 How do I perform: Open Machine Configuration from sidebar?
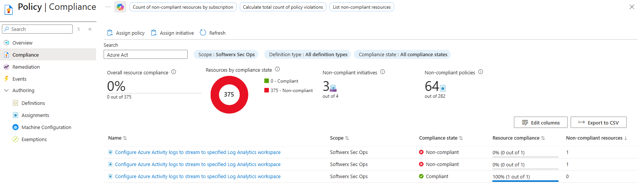tap(46, 128)
